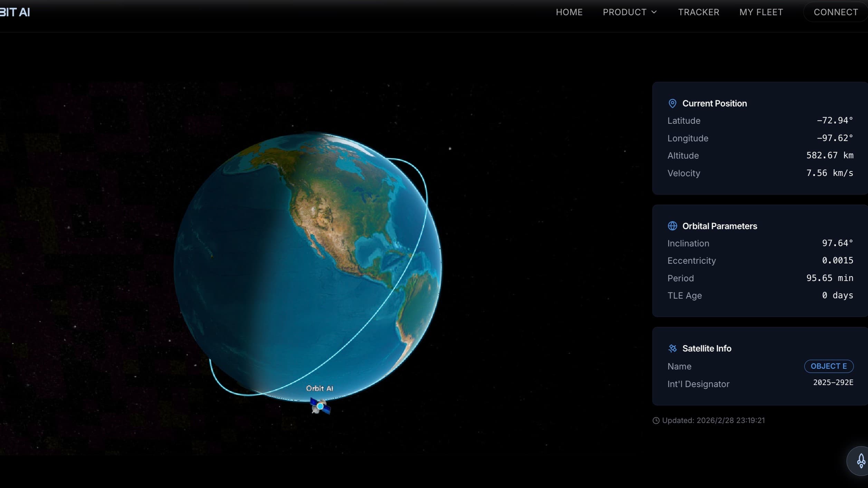Screen dimensions: 868x488
Task: Click the Inclination value 97.64°
Action: coord(837,243)
